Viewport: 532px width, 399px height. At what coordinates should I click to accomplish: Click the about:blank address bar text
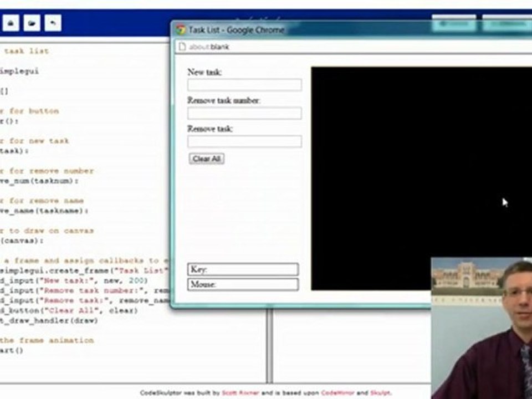pyautogui.click(x=209, y=47)
